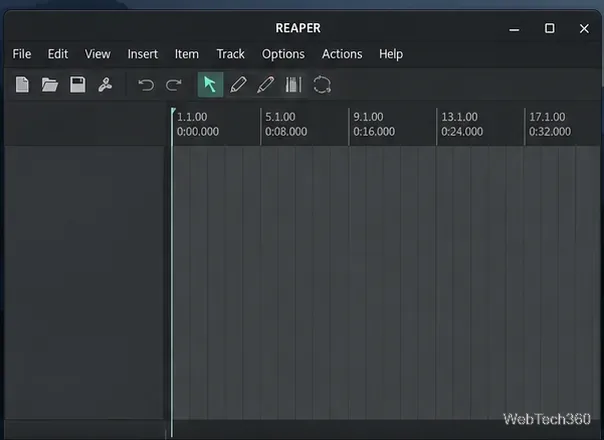
Task: Click the 0:24.000 time label
Action: pyautogui.click(x=462, y=132)
